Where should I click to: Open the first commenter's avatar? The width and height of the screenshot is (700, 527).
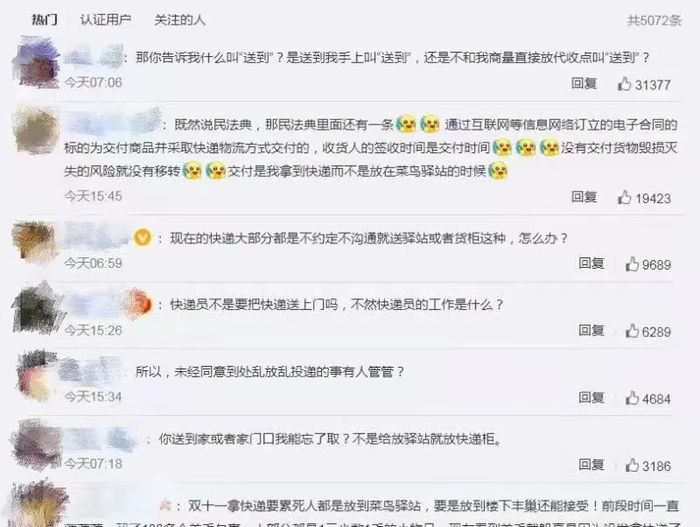37,63
